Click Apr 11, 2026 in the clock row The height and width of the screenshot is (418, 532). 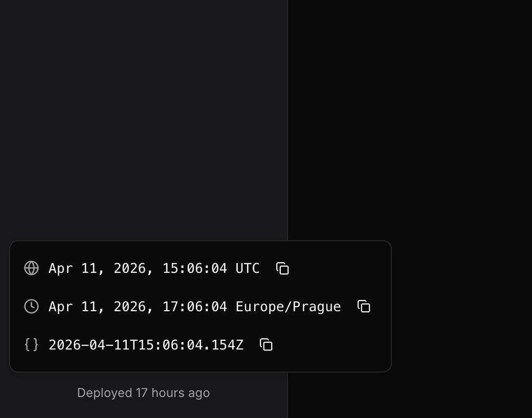[99, 307]
